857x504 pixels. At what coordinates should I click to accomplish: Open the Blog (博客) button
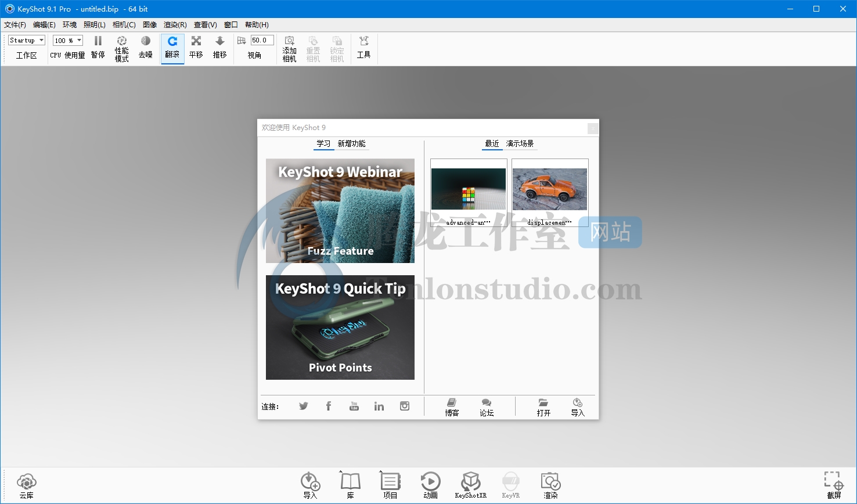tap(452, 408)
